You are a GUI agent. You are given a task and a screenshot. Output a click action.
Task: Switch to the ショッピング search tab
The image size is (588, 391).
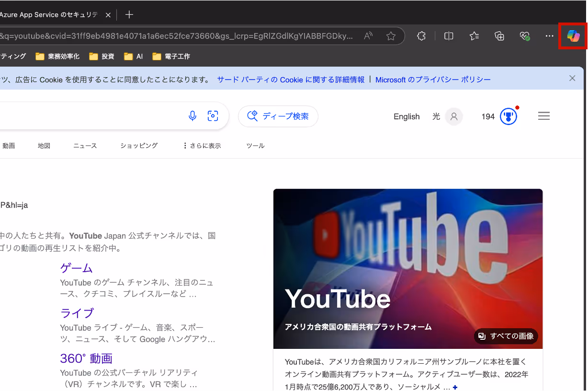(139, 146)
